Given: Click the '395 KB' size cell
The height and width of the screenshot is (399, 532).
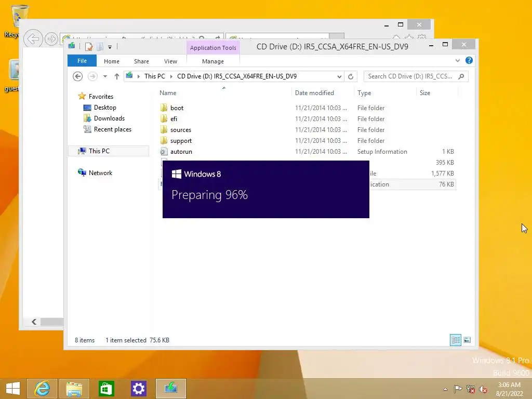Looking at the screenshot, I should coord(445,163).
